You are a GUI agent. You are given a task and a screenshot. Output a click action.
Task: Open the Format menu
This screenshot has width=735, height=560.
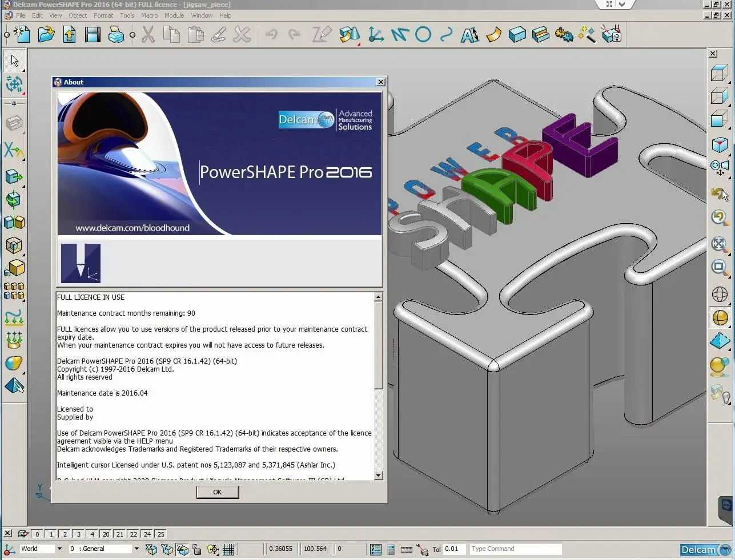click(x=103, y=15)
